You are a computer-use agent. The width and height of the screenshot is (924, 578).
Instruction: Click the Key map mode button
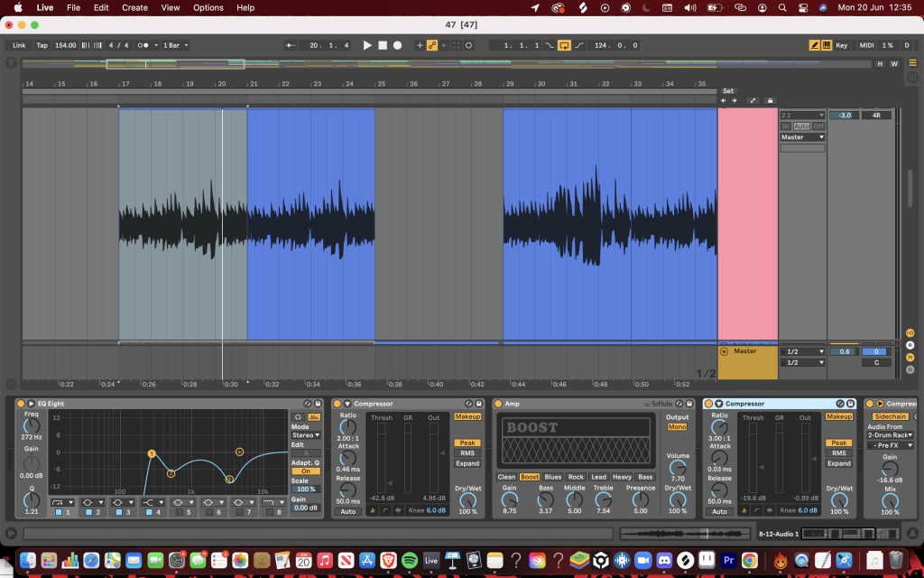pos(842,45)
